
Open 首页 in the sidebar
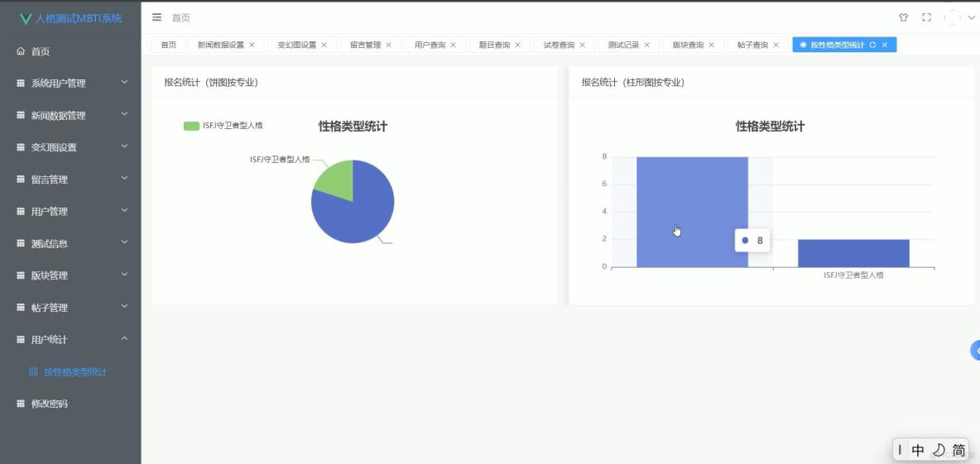(x=70, y=51)
